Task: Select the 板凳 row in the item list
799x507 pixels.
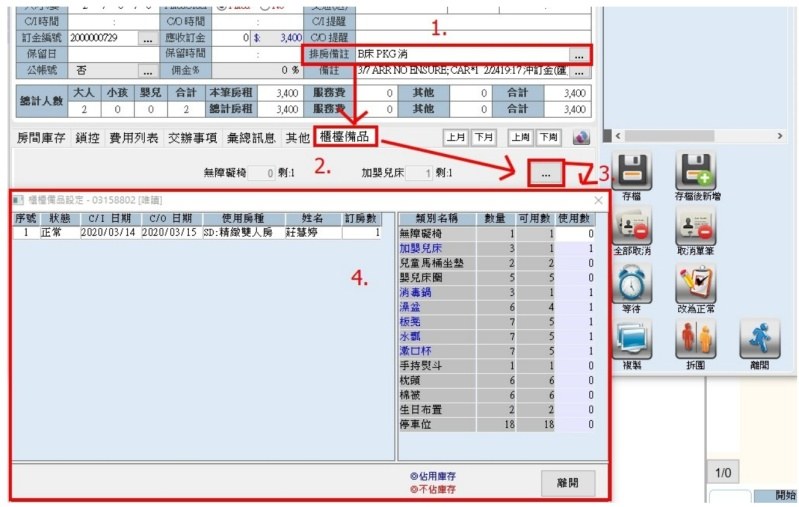Action: (496, 322)
